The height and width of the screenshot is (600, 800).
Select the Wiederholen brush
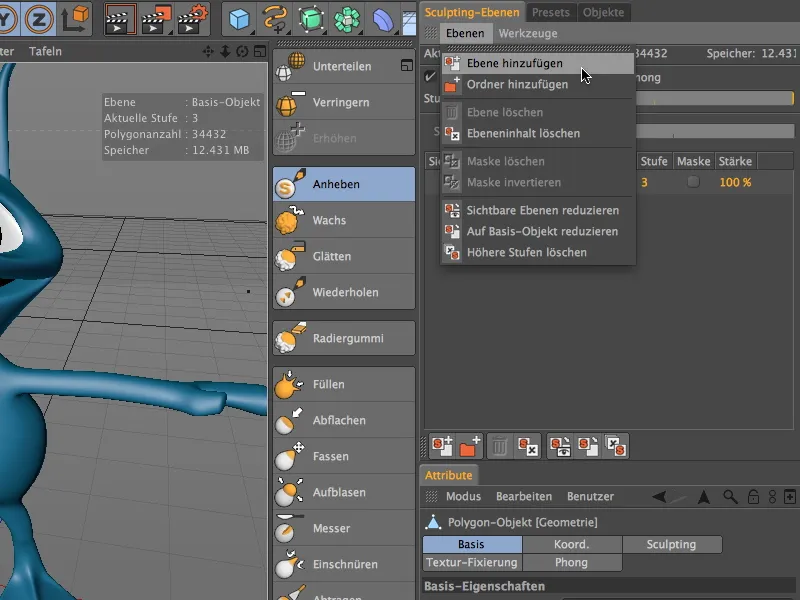(x=343, y=292)
